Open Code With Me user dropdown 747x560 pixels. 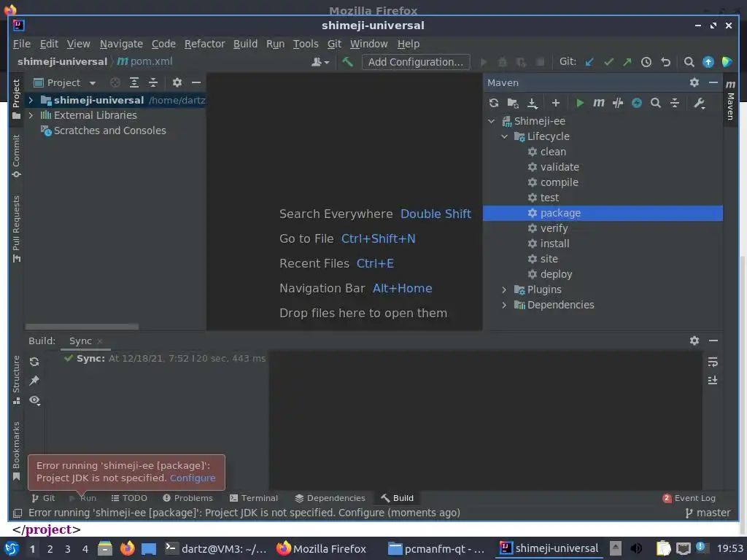[320, 62]
